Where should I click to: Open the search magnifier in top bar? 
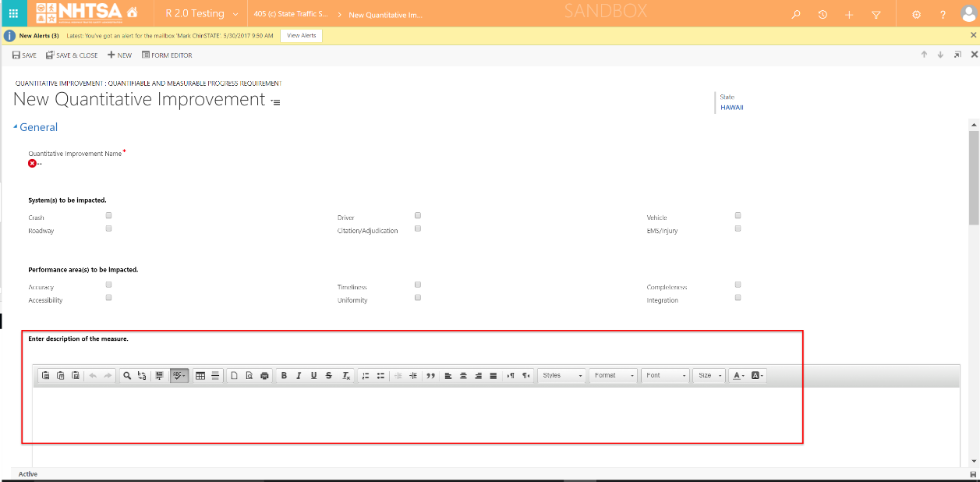796,14
